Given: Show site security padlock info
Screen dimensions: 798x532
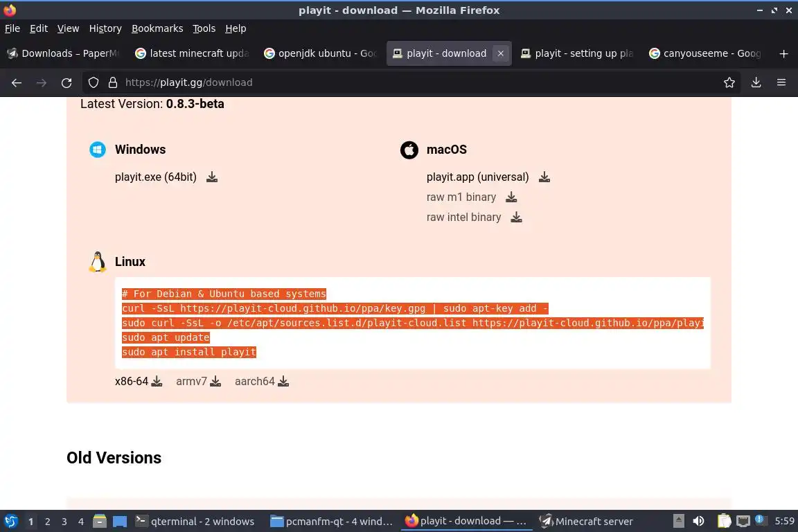Looking at the screenshot, I should click(x=113, y=82).
